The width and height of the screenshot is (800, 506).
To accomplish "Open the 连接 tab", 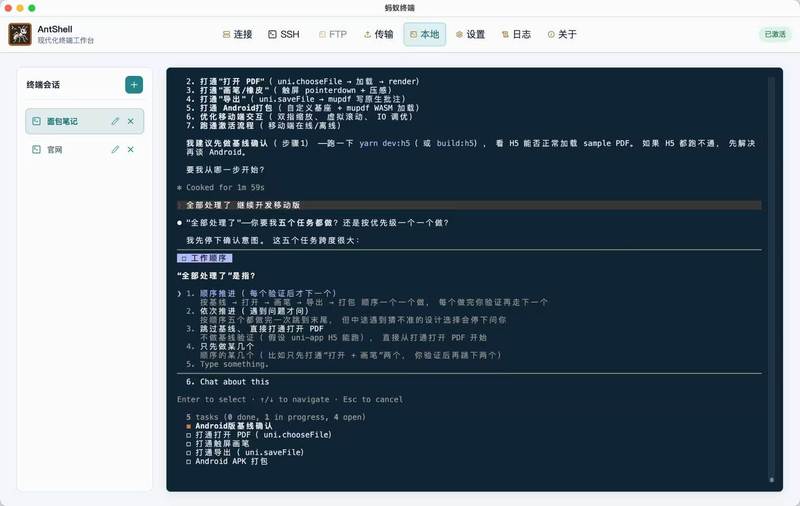I will (237, 34).
